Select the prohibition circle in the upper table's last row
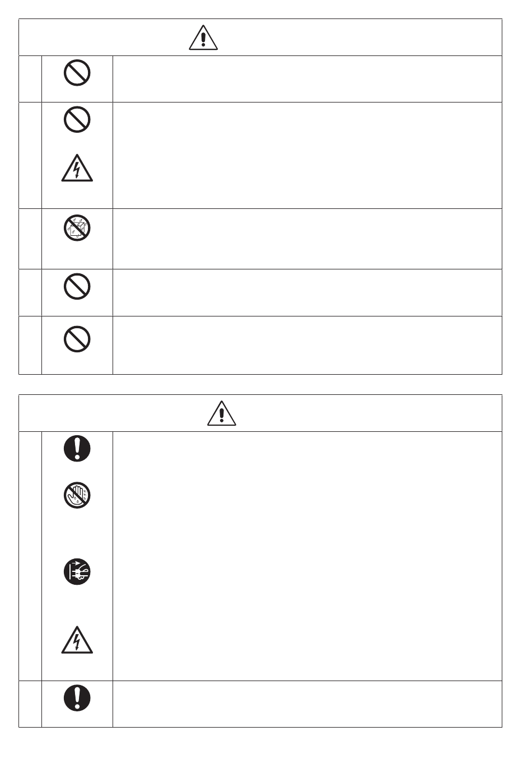Viewport: 532px width, 764px height. 77,339
